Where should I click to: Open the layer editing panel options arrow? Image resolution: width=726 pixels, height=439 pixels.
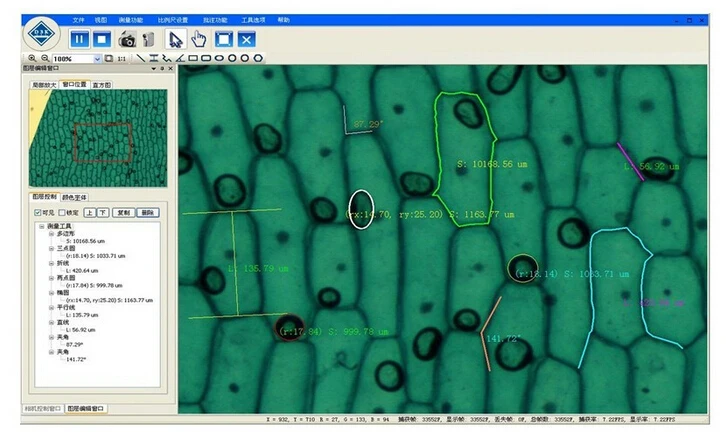[x=154, y=69]
